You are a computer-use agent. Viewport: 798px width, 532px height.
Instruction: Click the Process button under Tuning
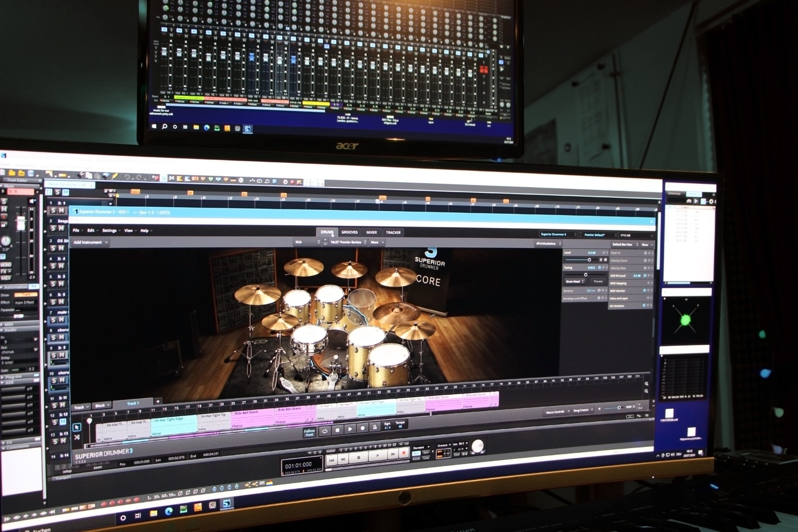point(598,281)
